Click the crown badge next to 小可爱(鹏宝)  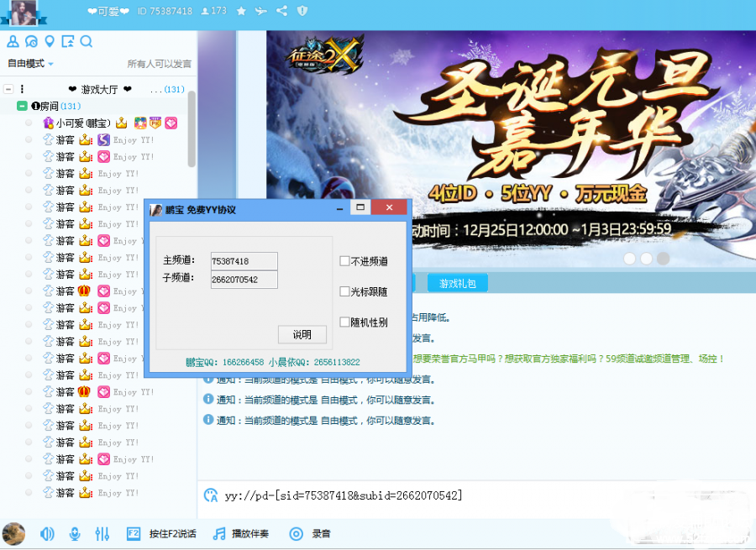point(122,123)
